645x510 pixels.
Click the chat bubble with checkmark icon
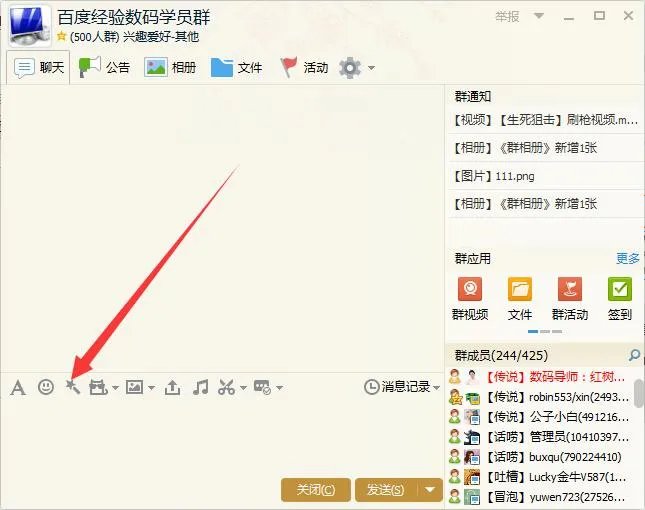262,387
